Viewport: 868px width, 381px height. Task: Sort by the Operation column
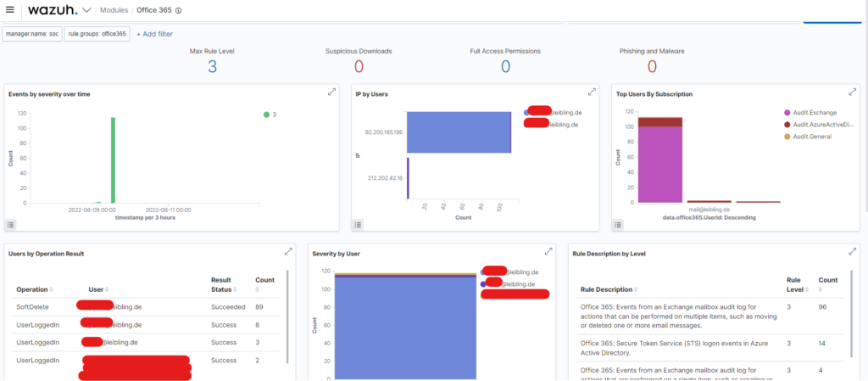(x=35, y=289)
